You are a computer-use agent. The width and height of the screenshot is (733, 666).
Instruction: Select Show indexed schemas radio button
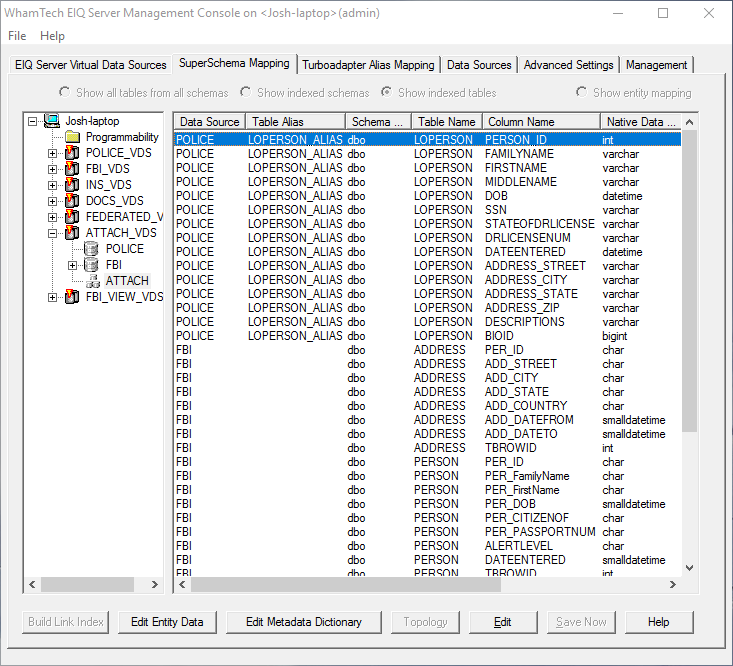(245, 93)
